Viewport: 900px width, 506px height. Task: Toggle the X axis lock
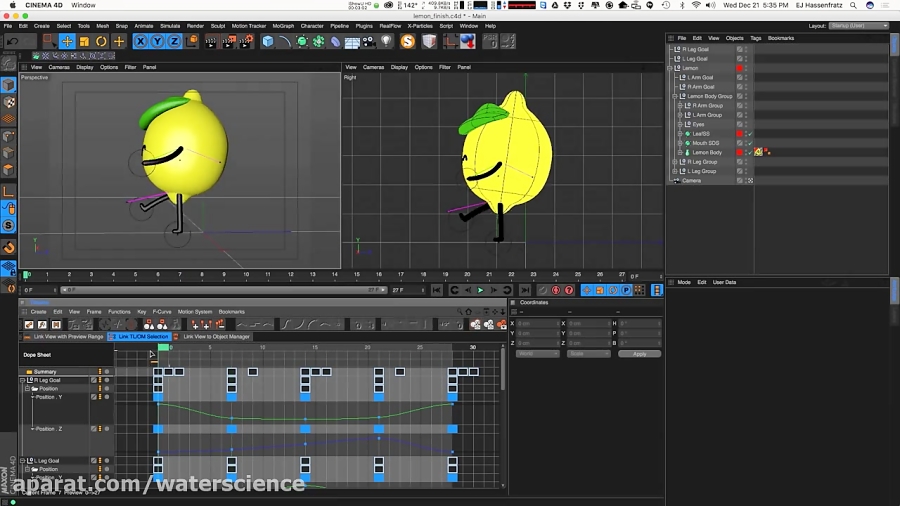pyautogui.click(x=140, y=41)
